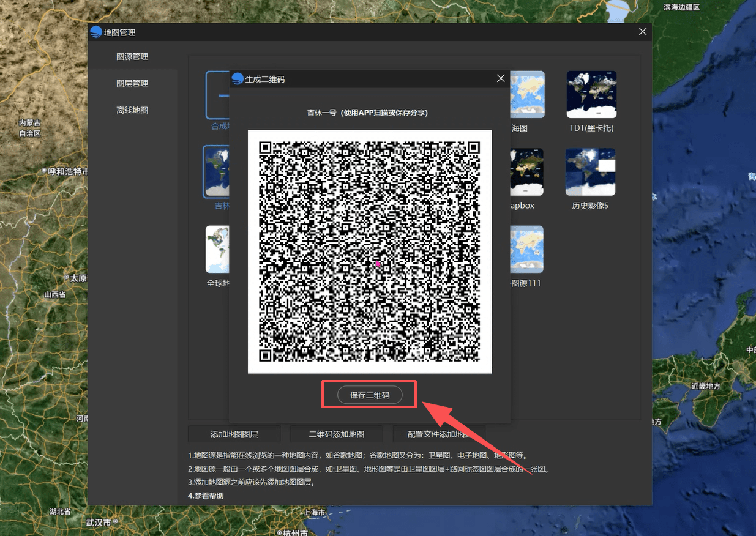This screenshot has width=756, height=536.
Task: Click the 吉林一号 (使用APP扫描或保存分享) title text
Action: point(367,113)
